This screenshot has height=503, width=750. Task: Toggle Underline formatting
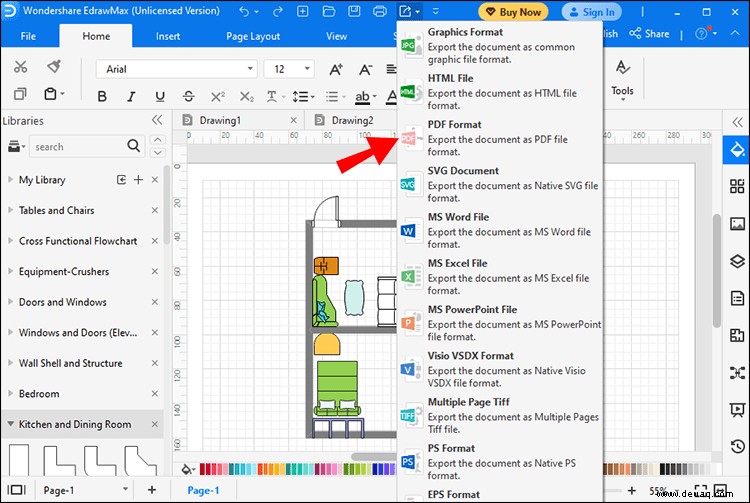pos(160,97)
